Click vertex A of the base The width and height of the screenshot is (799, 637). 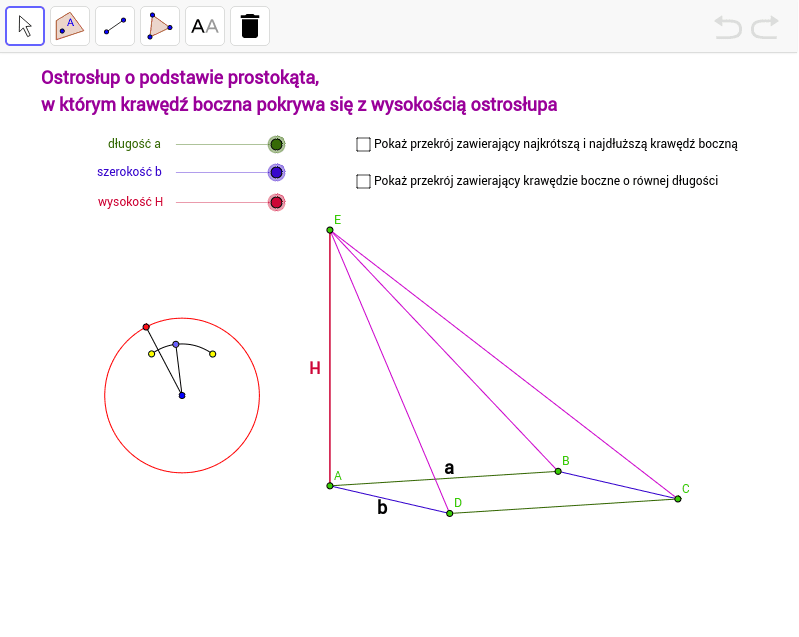[x=330, y=486]
